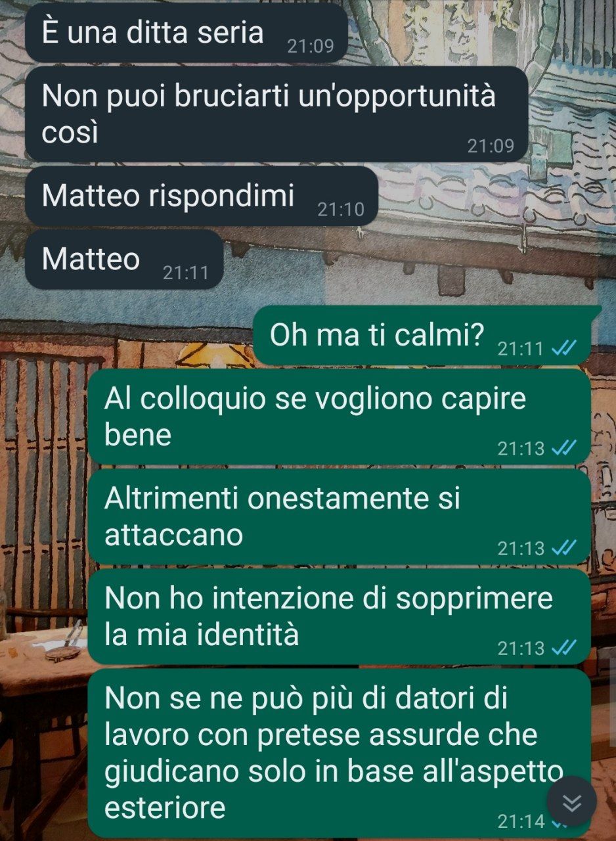Select the "È una ditta seria" message
616x841 pixels.
tap(186, 33)
